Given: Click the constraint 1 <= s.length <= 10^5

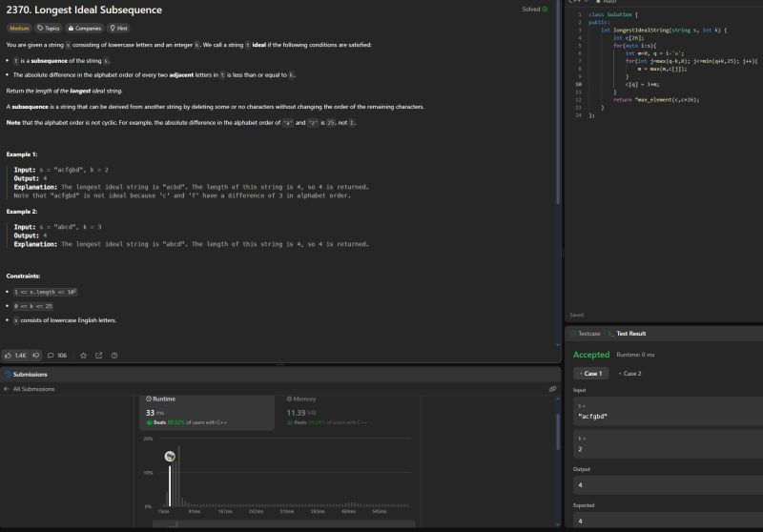Looking at the screenshot, I should [x=45, y=292].
